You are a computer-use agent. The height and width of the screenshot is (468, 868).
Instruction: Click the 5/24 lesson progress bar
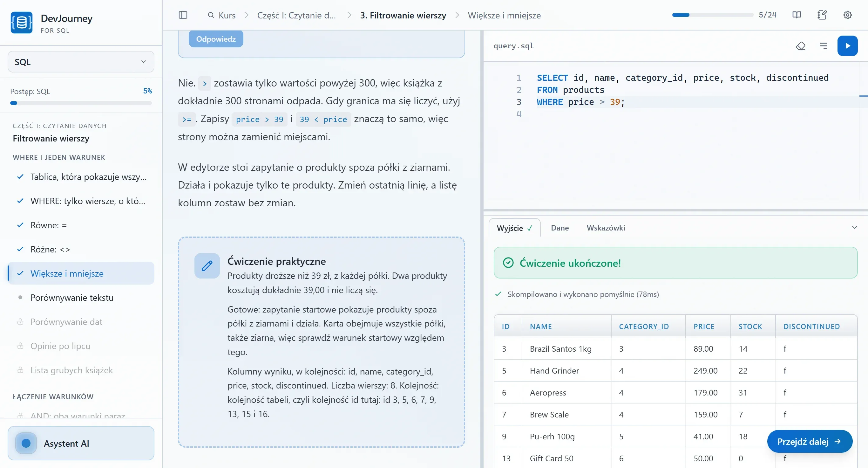712,15
